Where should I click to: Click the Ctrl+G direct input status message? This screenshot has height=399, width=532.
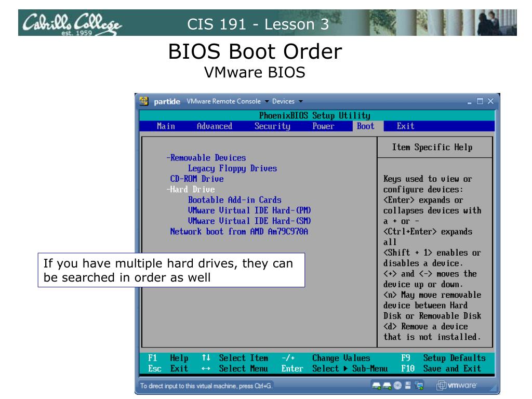pyautogui.click(x=206, y=386)
